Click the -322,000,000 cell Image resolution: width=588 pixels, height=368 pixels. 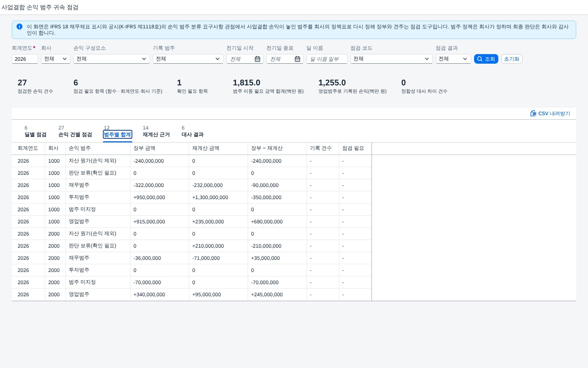pos(159,185)
